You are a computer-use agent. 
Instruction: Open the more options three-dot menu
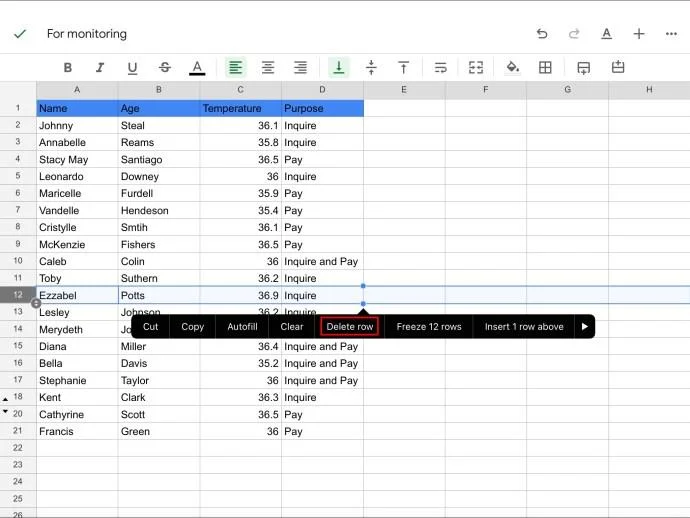point(671,34)
